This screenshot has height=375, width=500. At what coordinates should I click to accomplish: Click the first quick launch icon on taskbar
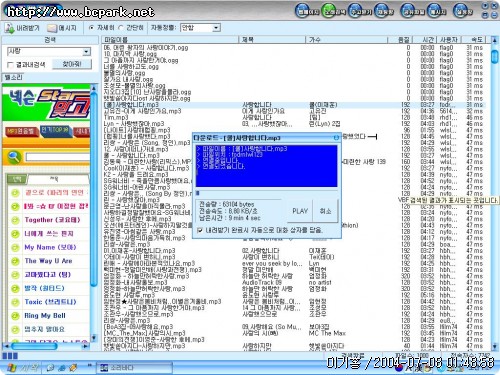click(x=50, y=368)
